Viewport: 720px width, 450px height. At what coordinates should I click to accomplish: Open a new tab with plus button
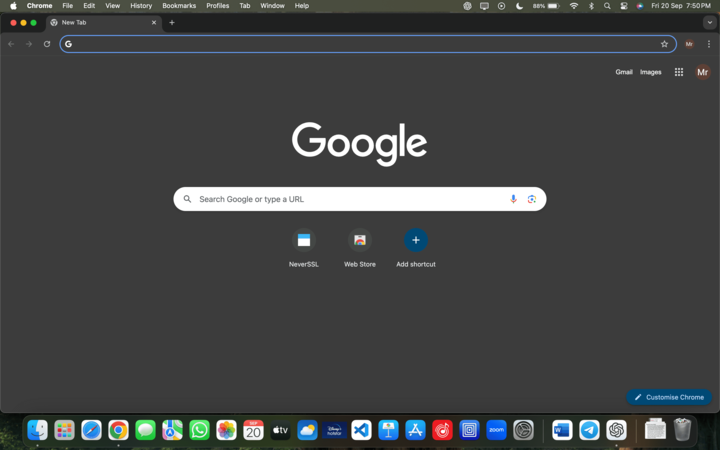[172, 22]
